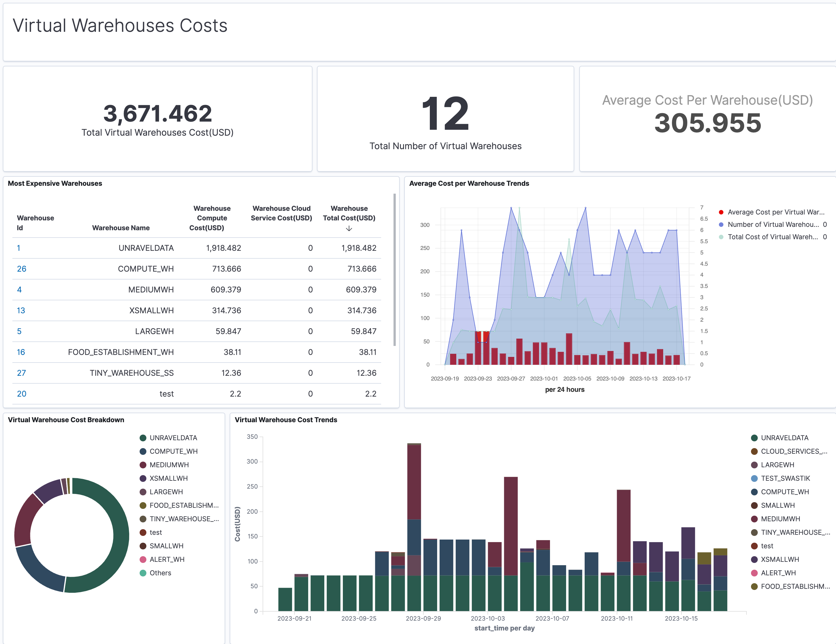Click the UNRAVELDATA legend dot in Cost Breakdown

click(x=143, y=438)
